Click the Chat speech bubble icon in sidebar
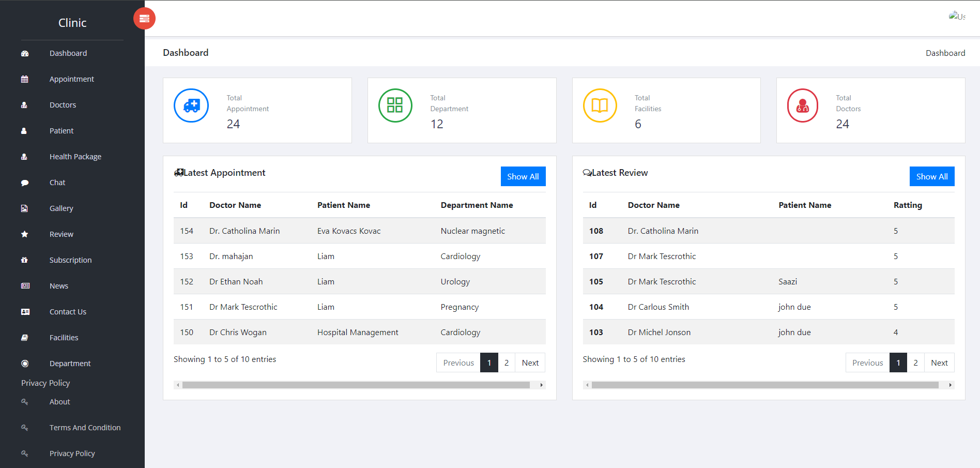Image resolution: width=980 pixels, height=468 pixels. coord(25,183)
